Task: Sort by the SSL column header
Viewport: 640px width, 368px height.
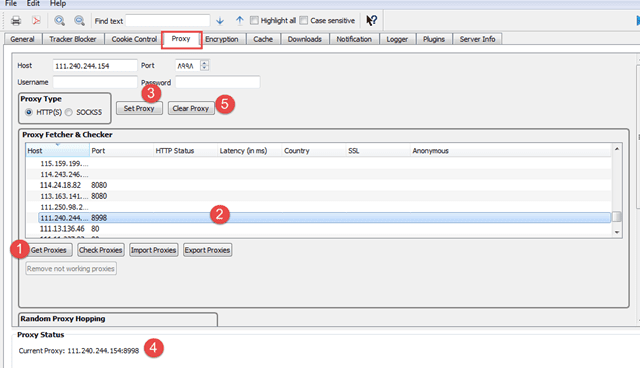Action: pyautogui.click(x=378, y=151)
